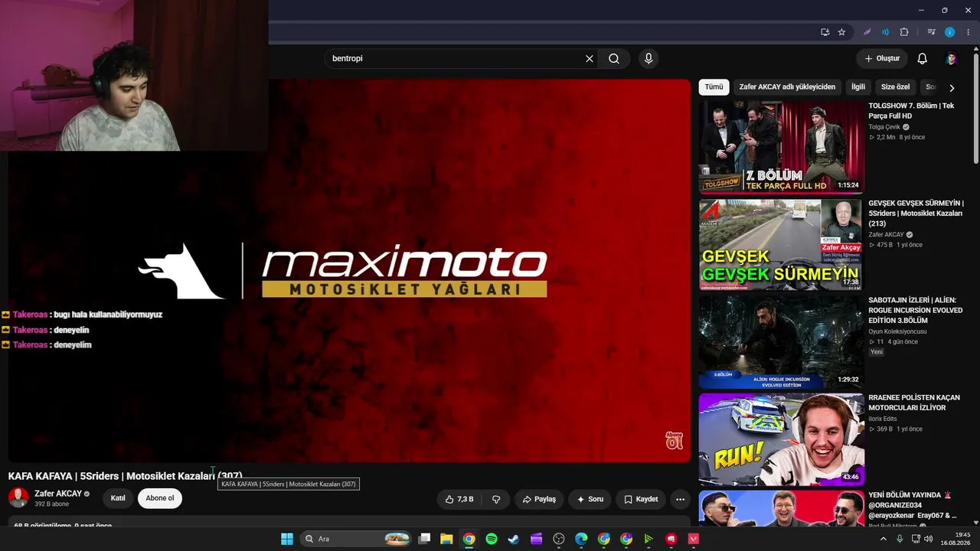Open more actions three-dot menu under video

coord(680,499)
